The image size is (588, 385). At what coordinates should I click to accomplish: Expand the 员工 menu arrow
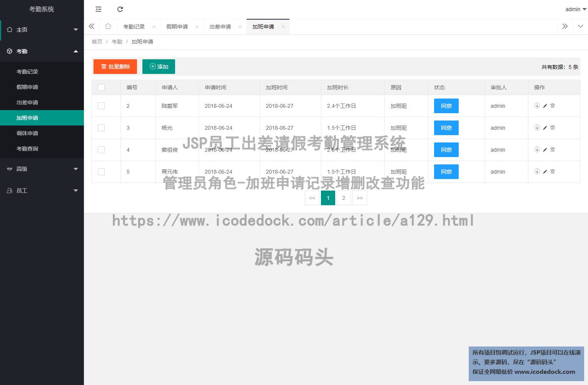(76, 191)
